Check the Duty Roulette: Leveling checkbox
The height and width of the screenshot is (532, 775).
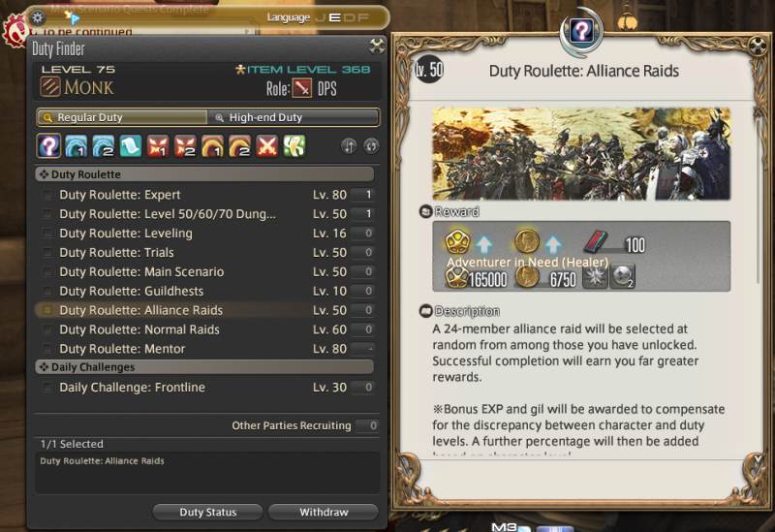tap(47, 234)
